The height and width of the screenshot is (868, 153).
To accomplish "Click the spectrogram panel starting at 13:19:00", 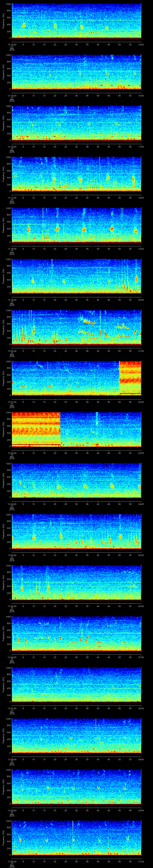I will tap(77, 276).
